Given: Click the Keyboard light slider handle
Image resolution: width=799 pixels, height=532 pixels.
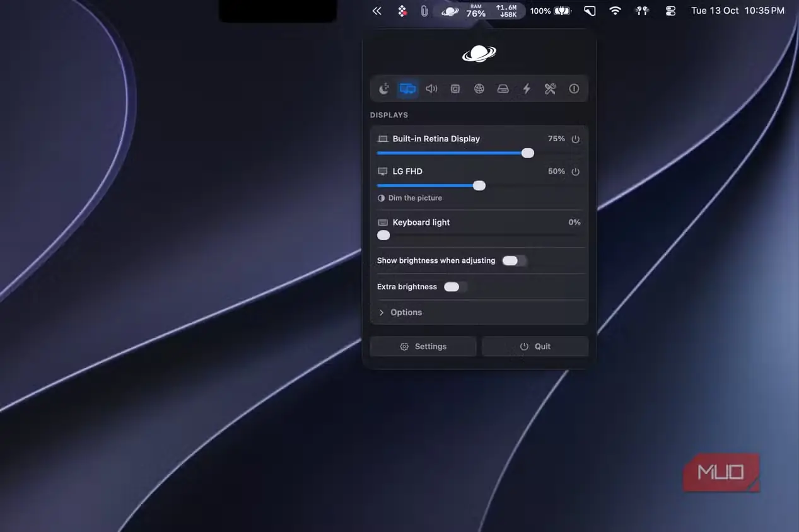Looking at the screenshot, I should pyautogui.click(x=383, y=235).
